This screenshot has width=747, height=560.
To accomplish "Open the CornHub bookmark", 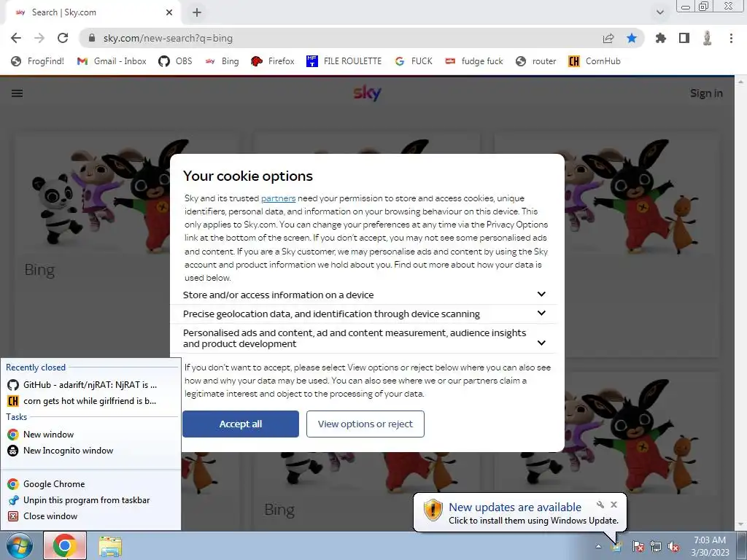I will point(595,61).
